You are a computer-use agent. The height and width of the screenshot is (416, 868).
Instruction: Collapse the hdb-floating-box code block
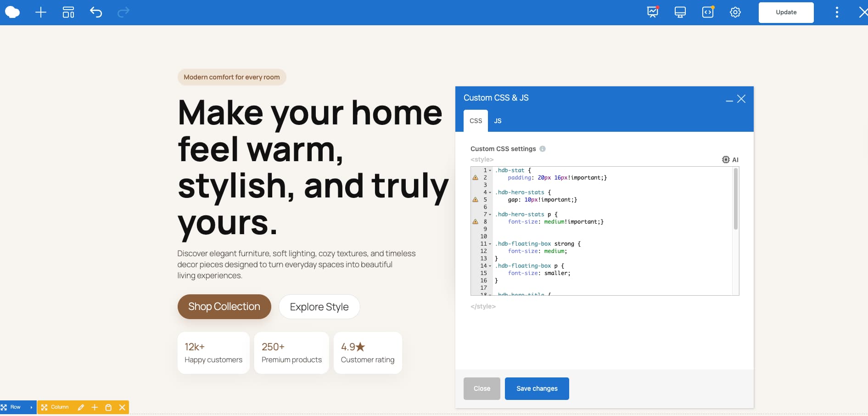pos(490,244)
